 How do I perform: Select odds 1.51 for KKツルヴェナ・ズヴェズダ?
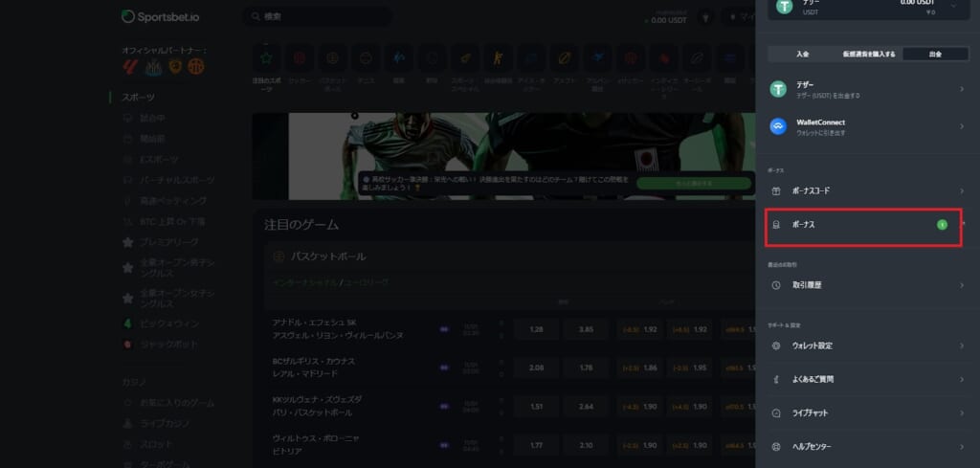pos(536,407)
